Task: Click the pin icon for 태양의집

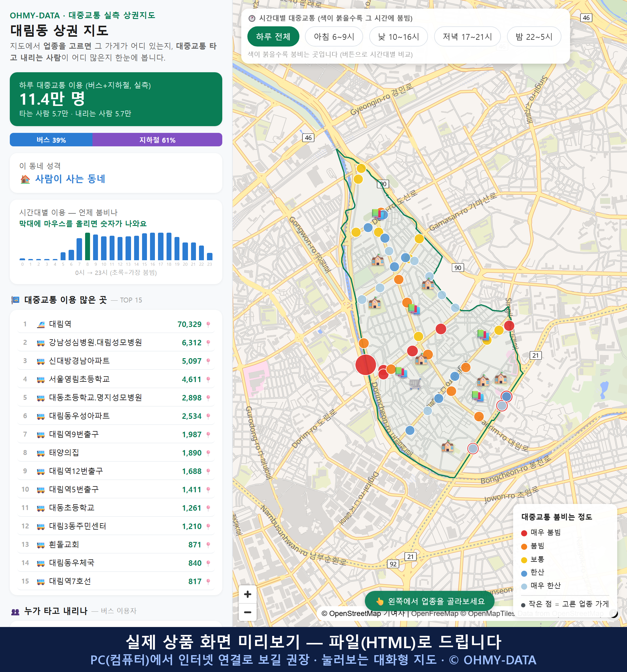Action: [208, 453]
